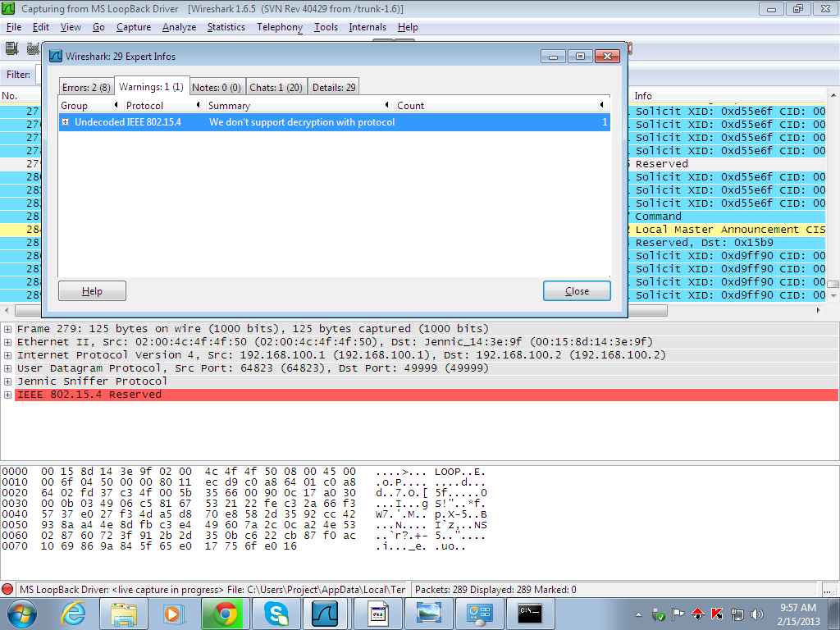Show hidden system tray icons
The image size is (840, 630).
click(x=638, y=614)
